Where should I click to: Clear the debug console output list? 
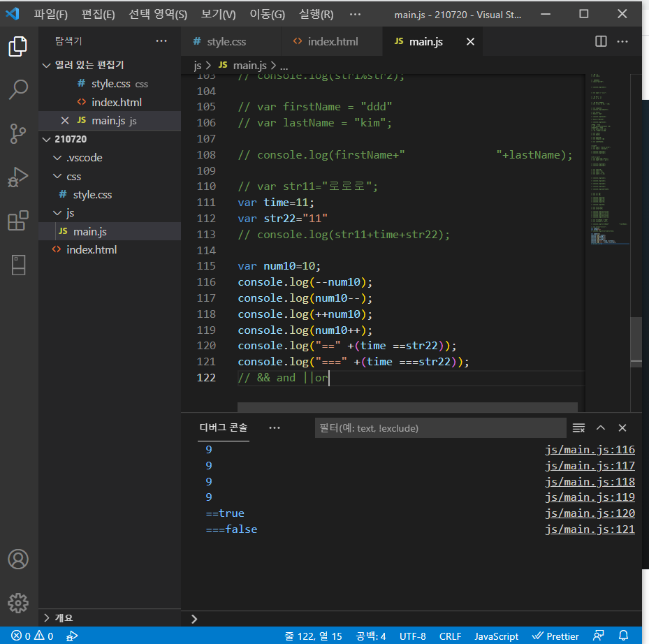[578, 427]
